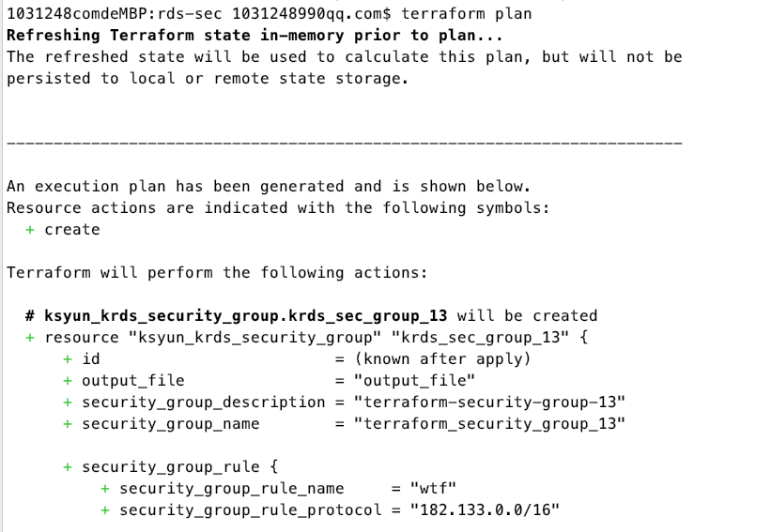Click the green plus beside 'security_group_rule_name'
Screen dimensions: 771x532
click(105, 489)
